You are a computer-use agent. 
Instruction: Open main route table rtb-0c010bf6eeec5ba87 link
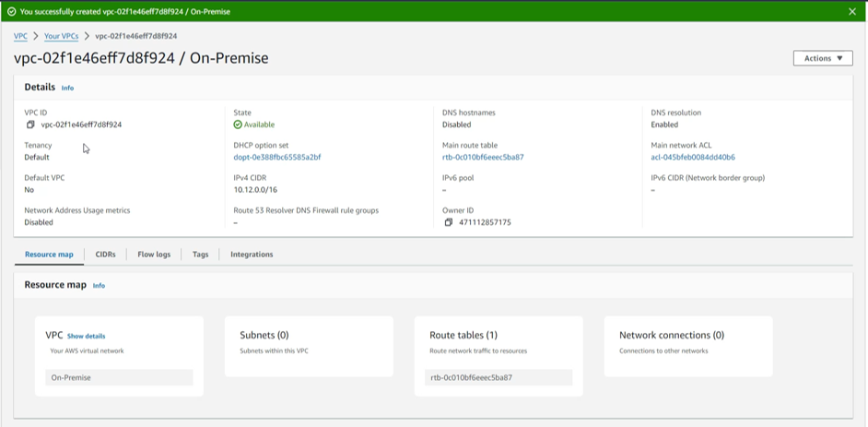483,157
